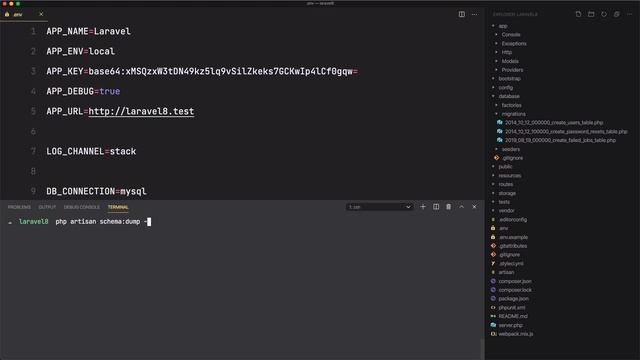
Task: Expand the Models folder
Action: [x=510, y=61]
